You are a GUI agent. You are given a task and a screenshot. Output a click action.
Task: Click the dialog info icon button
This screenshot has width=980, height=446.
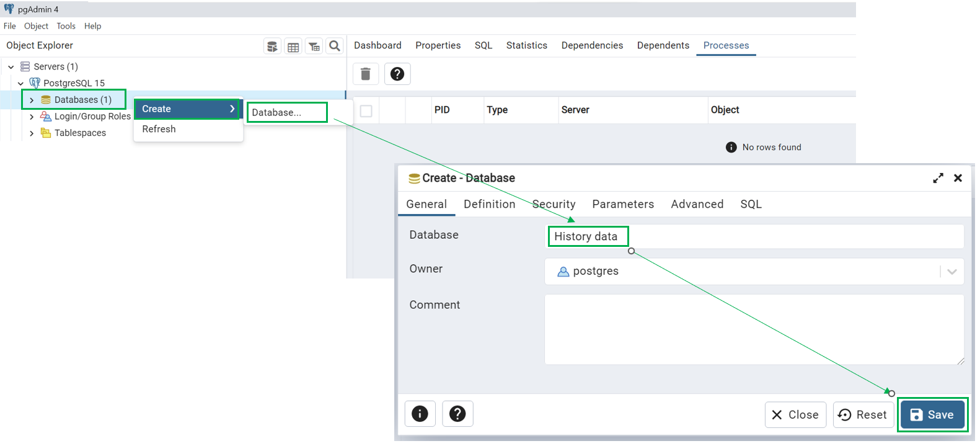[420, 414]
